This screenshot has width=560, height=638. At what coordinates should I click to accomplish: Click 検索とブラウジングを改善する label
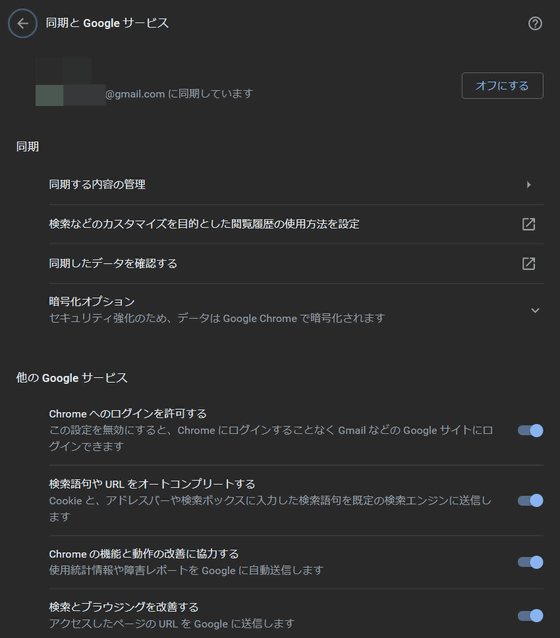(124, 607)
